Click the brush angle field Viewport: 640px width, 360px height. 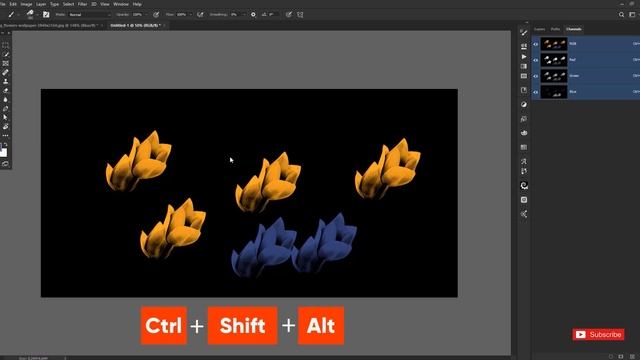[273, 15]
